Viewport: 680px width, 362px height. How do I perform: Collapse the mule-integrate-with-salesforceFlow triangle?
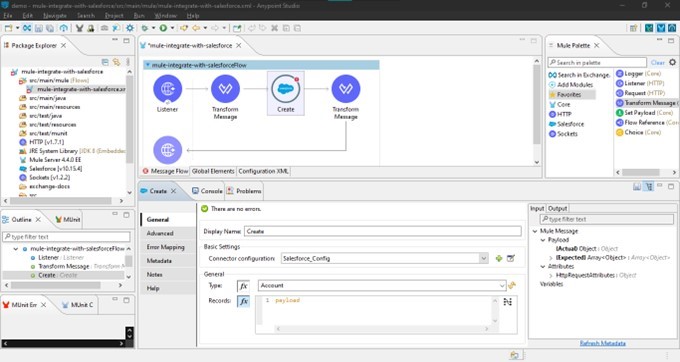(x=147, y=65)
